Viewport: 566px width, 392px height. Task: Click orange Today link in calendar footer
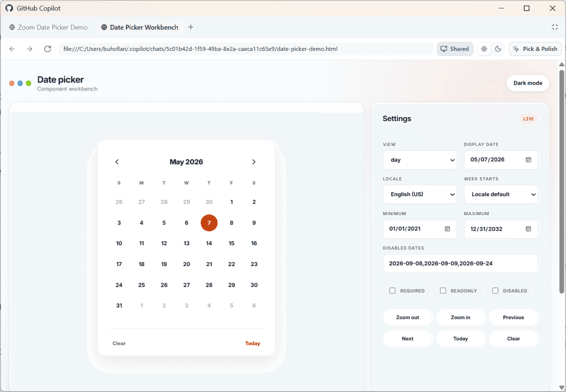(x=253, y=343)
